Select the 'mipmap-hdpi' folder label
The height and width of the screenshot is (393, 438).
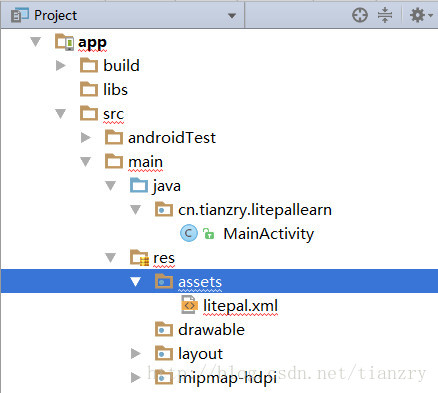click(x=228, y=379)
